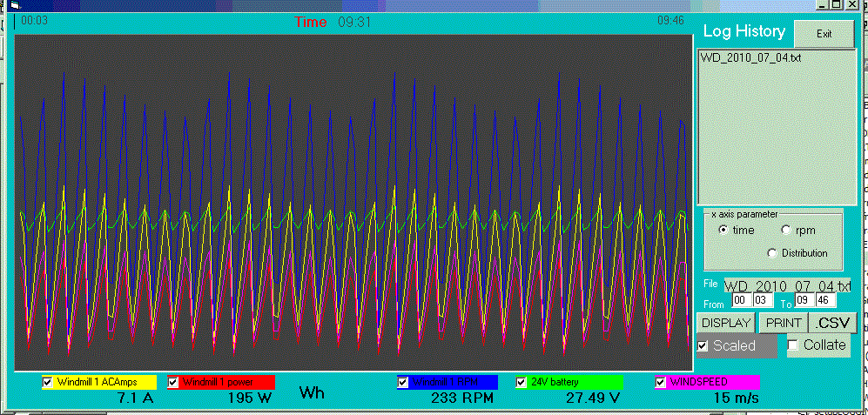Export data with the .CSV button
This screenshot has height=415, width=868.
click(x=834, y=322)
